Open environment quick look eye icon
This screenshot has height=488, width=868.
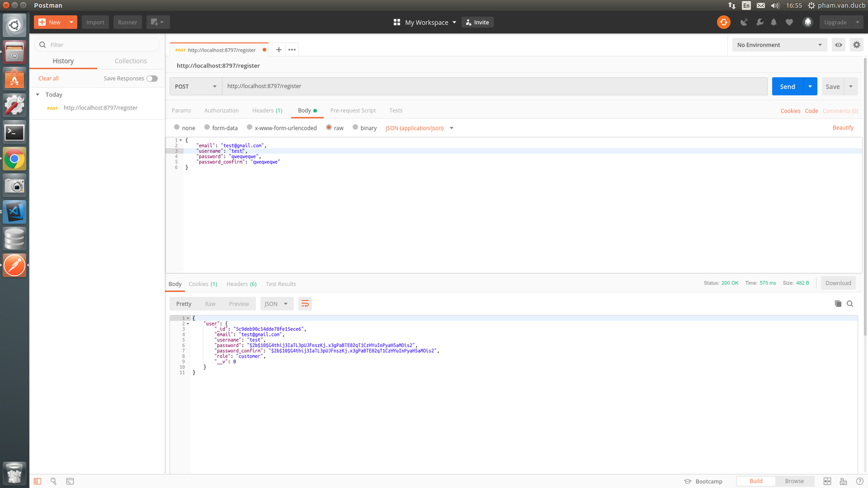click(x=839, y=45)
